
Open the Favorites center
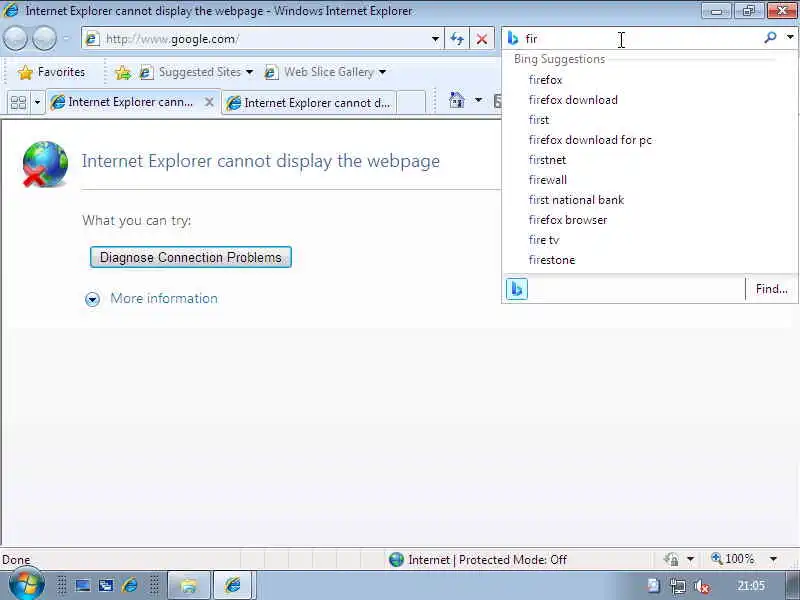tap(51, 72)
